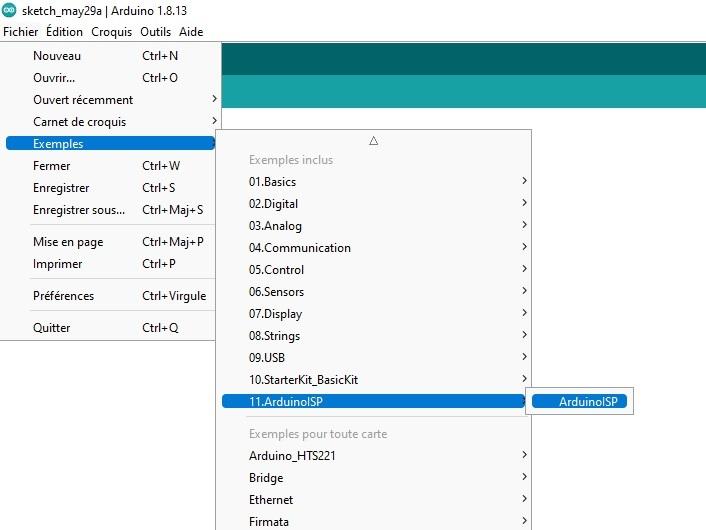Expand 03.Analog examples
Screen dimensions: 706x530
coord(374,226)
